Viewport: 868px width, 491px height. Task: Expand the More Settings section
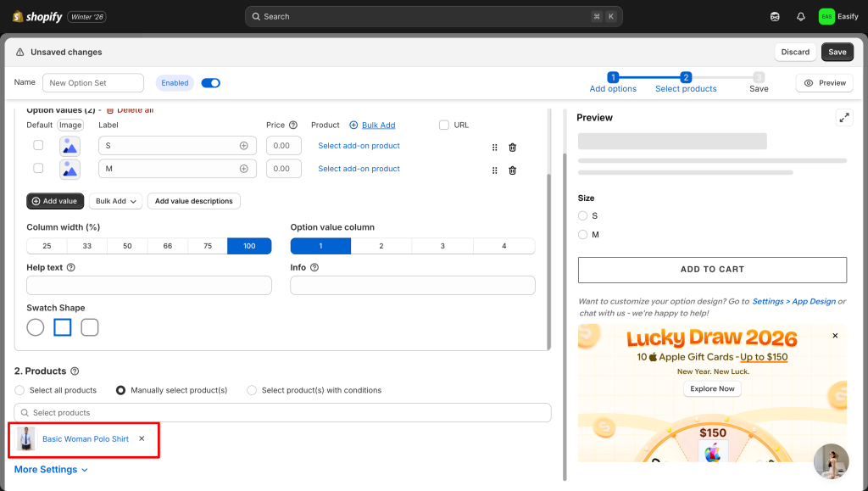click(x=51, y=469)
